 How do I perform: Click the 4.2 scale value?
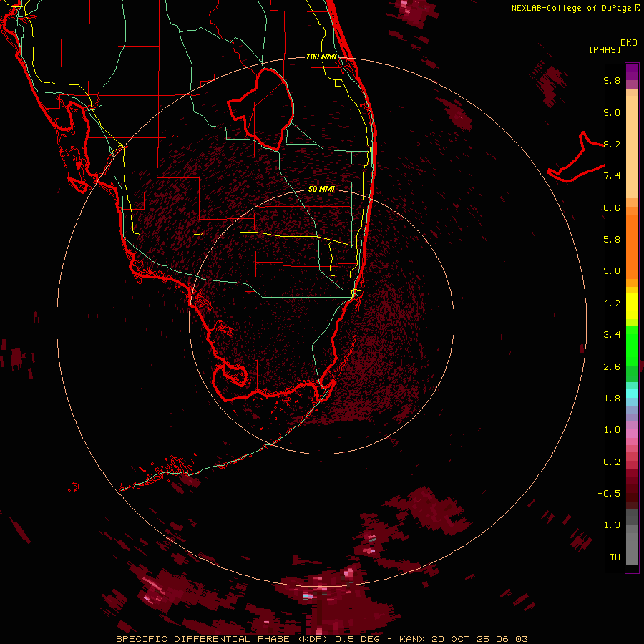tap(612, 303)
